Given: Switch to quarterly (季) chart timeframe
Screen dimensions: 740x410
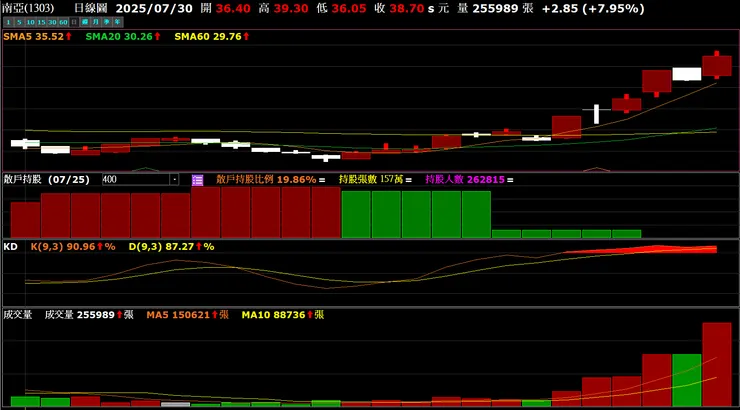Looking at the screenshot, I should 107,22.
